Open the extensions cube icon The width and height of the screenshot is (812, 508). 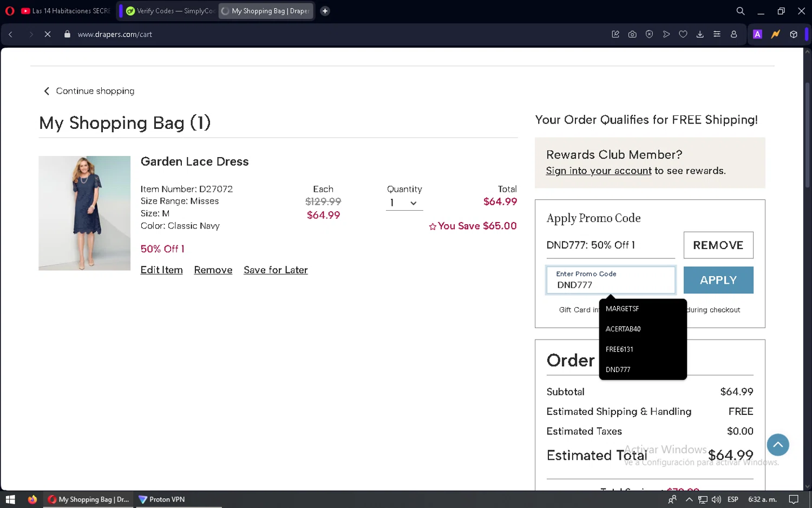794,34
